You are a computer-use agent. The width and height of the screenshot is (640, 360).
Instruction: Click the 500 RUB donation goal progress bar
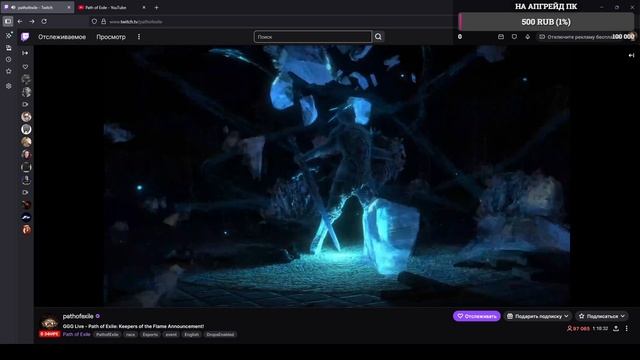coord(546,22)
